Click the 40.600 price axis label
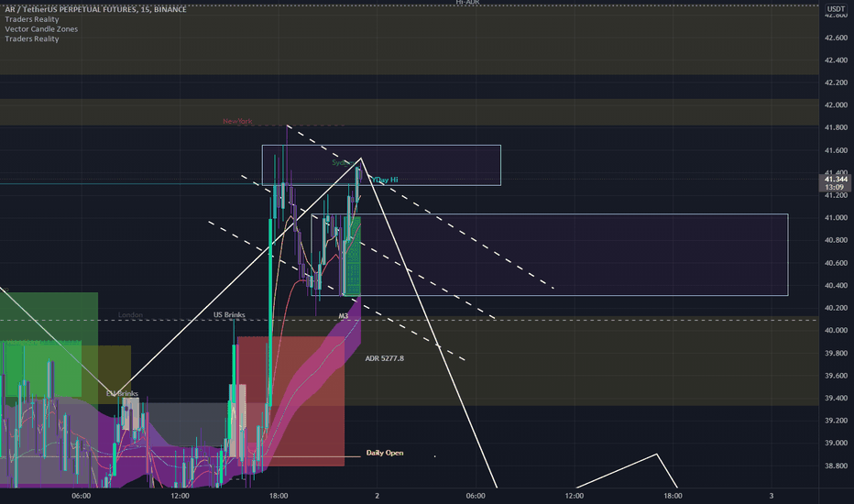The image size is (854, 504). tap(836, 263)
